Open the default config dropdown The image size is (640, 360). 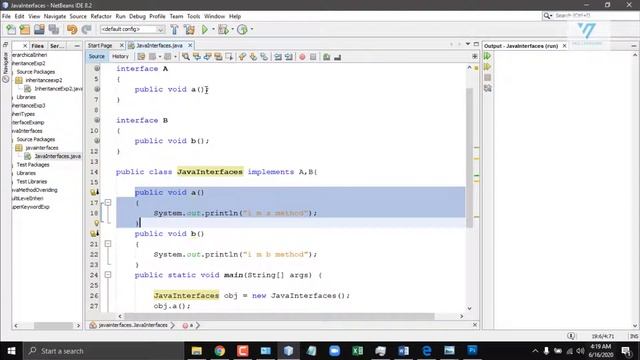(x=132, y=29)
